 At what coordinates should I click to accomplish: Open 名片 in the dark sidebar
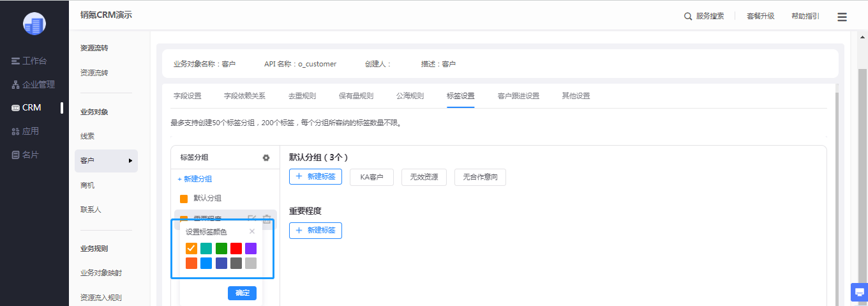[x=26, y=155]
